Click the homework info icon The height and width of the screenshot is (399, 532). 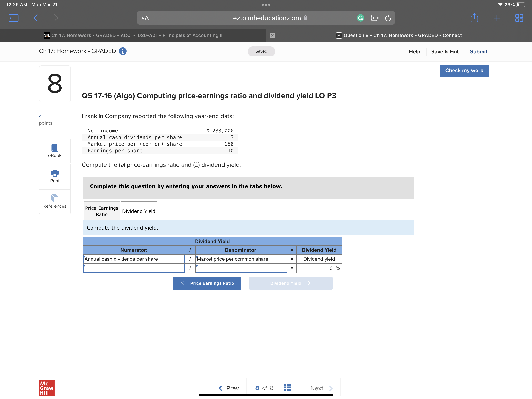pos(123,51)
